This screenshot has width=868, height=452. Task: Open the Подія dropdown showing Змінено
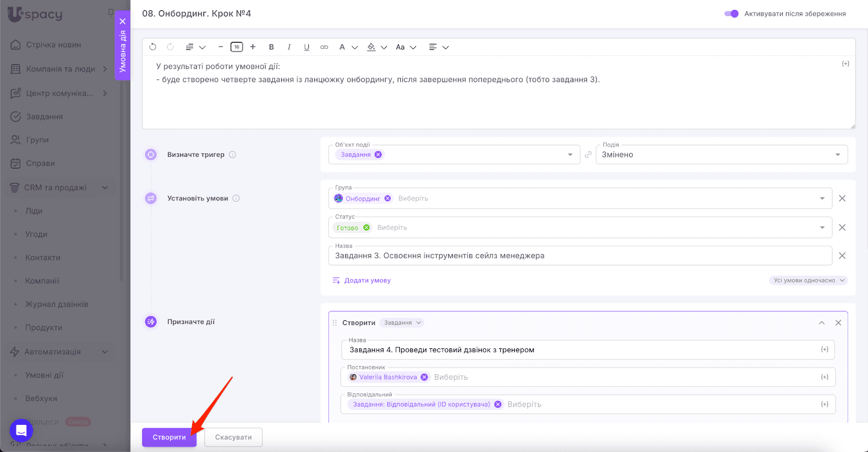pos(721,155)
